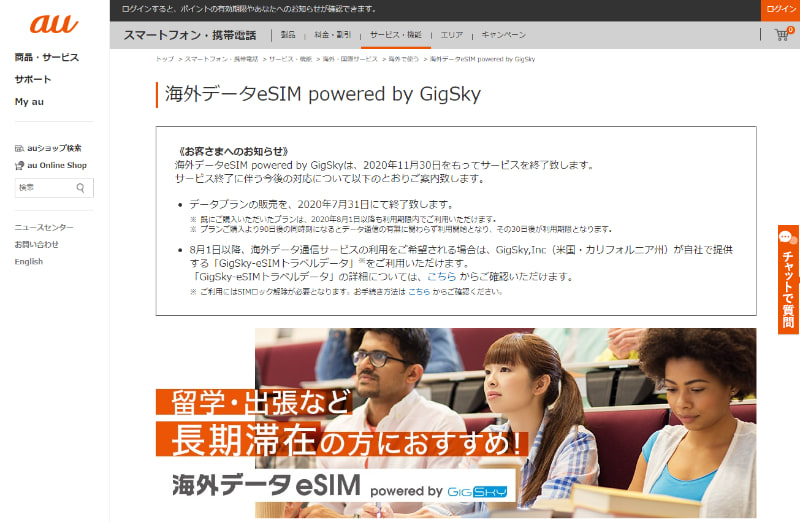This screenshot has height=522, width=800.
Task: Open the chat bubble icon
Action: point(786,237)
